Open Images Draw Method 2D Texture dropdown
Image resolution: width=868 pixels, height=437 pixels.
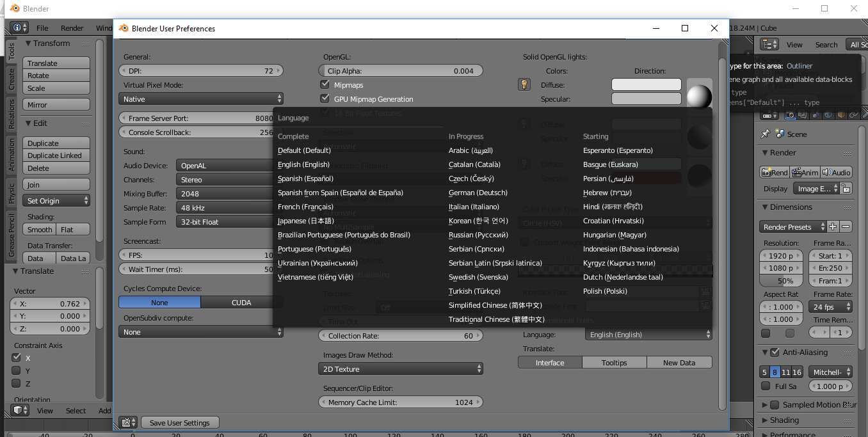pos(401,369)
